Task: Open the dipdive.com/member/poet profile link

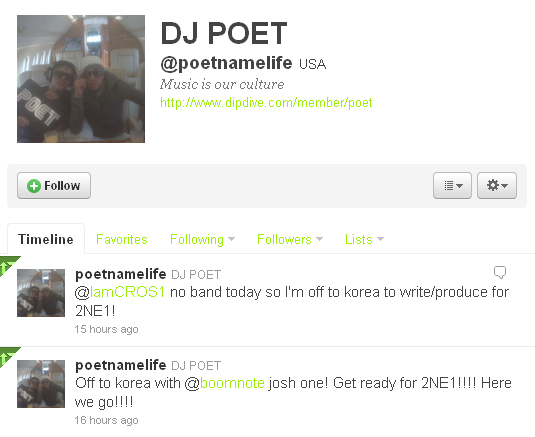Action: (266, 102)
